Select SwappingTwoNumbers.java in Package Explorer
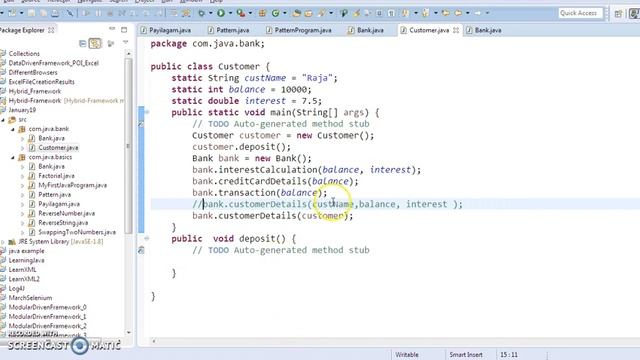640x360 pixels. (77, 232)
